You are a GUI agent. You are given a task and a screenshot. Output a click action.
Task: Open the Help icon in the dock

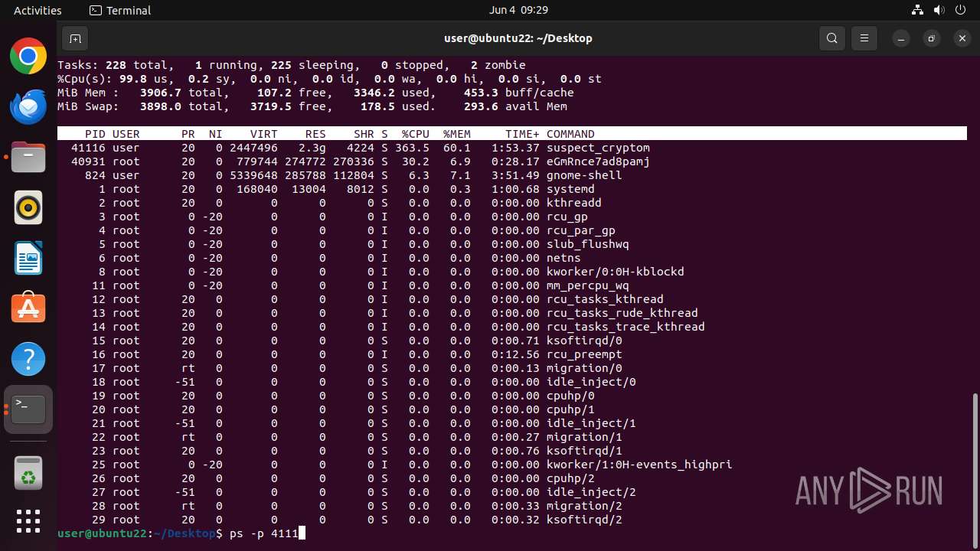pyautogui.click(x=28, y=359)
